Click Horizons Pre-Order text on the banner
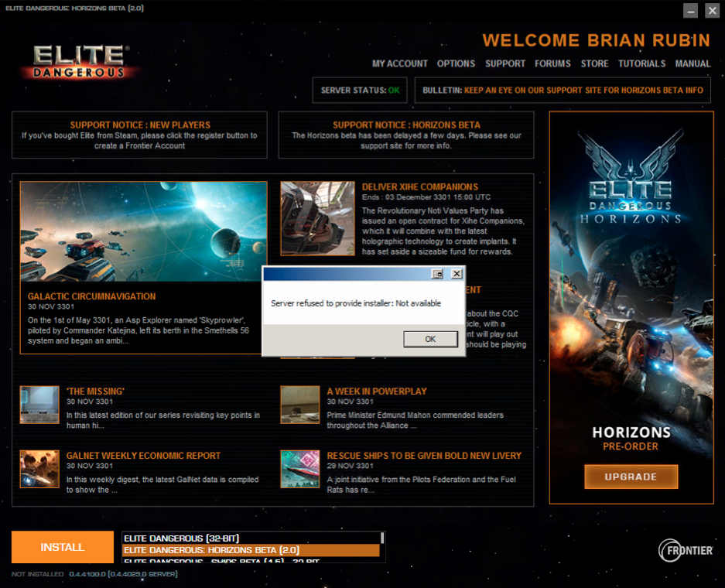This screenshot has width=725, height=588. pos(631,439)
